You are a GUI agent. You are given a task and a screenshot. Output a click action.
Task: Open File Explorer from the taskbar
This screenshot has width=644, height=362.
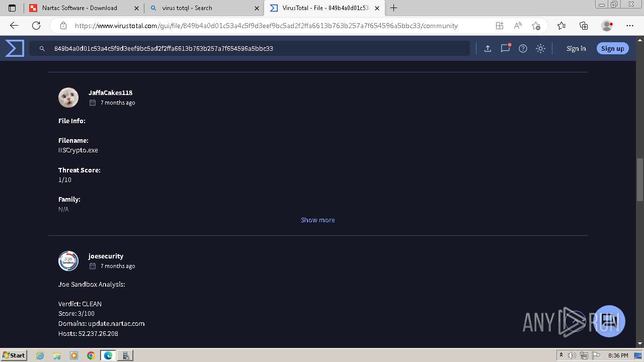(x=57, y=355)
